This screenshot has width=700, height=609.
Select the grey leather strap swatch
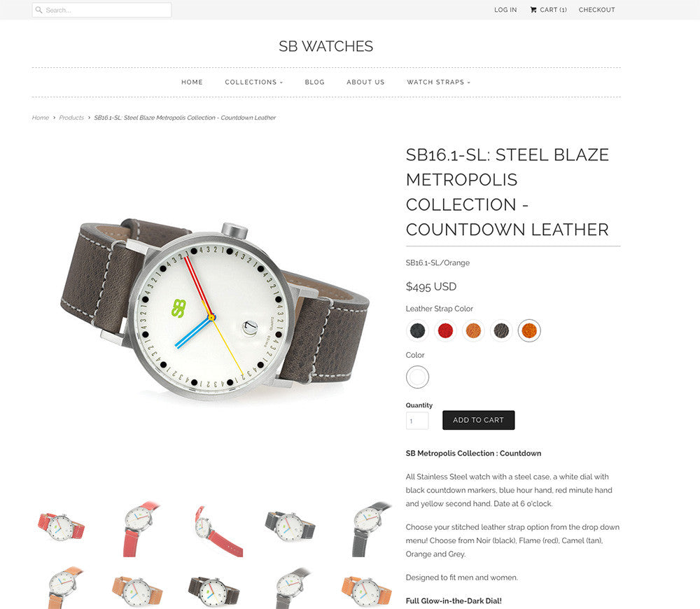coord(501,331)
